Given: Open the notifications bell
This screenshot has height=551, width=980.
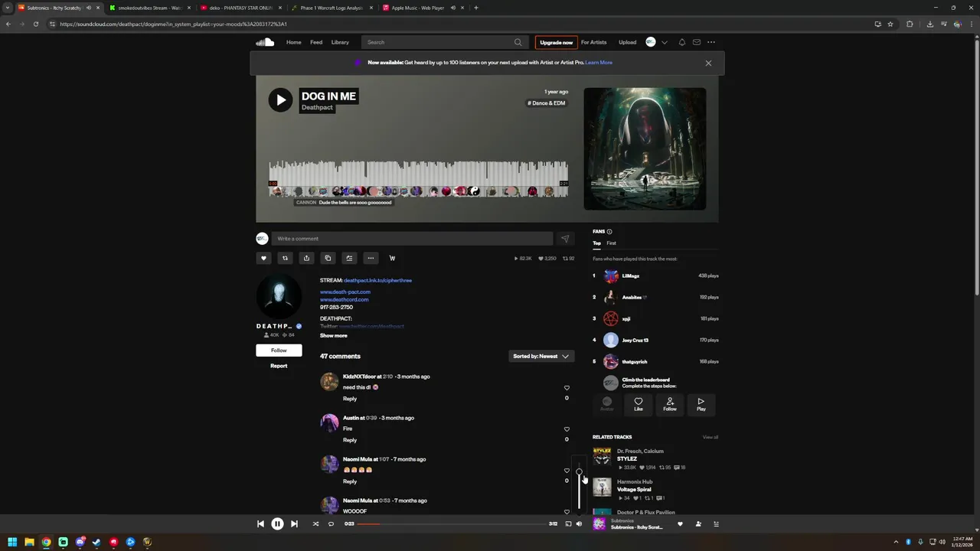Looking at the screenshot, I should click(681, 42).
